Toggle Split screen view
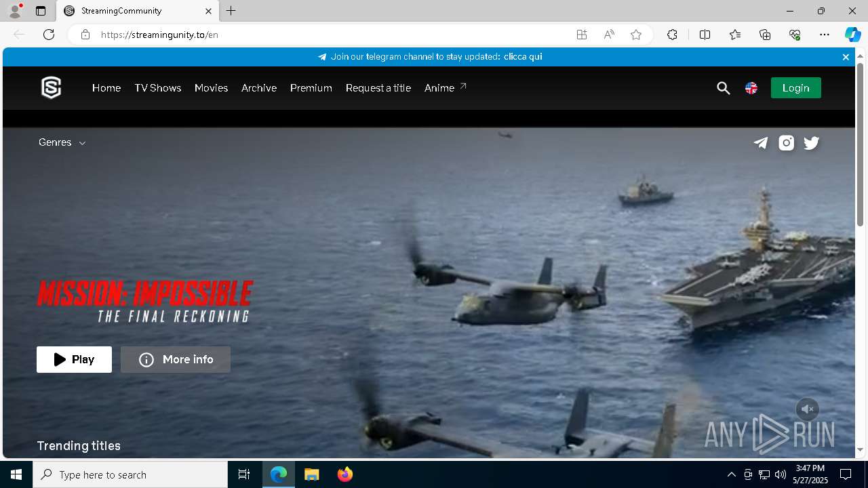 coord(705,35)
